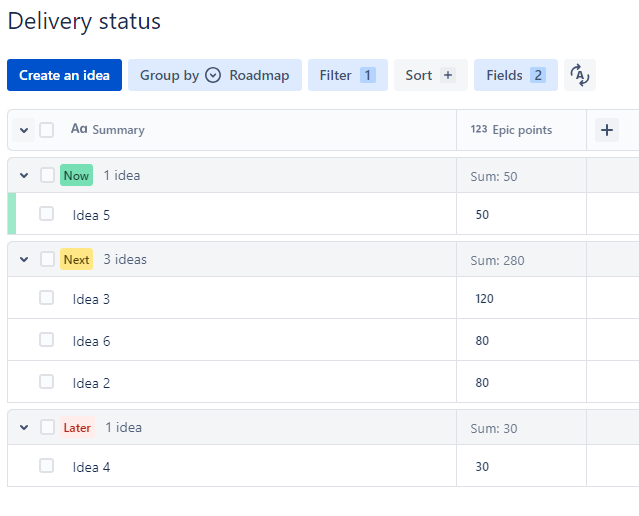
Task: Open the Sort options
Action: pos(431,75)
